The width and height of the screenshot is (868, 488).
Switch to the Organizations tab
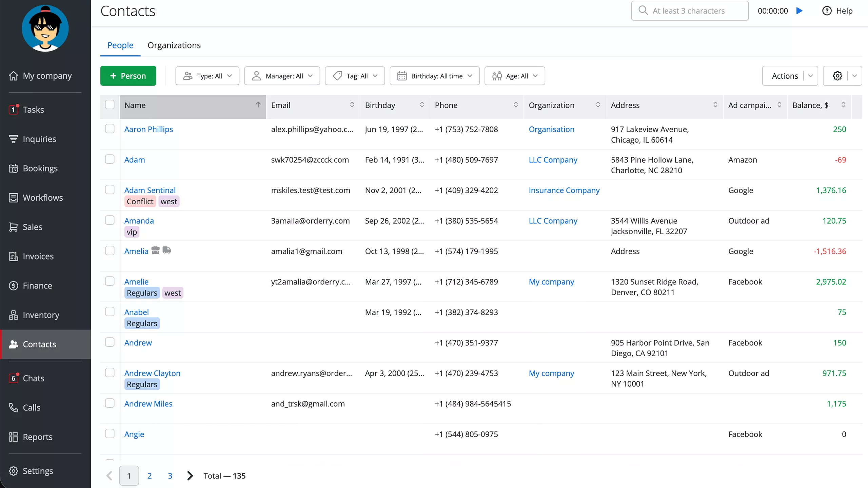pos(174,45)
